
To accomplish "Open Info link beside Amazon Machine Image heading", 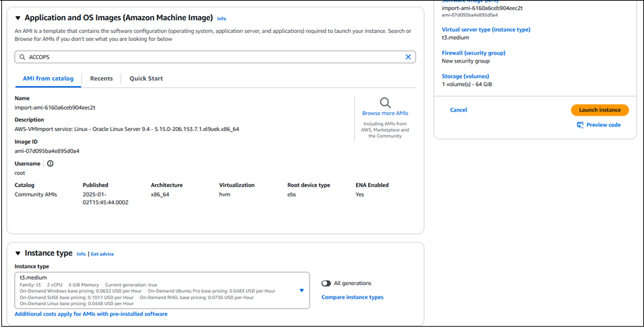I will pos(221,19).
